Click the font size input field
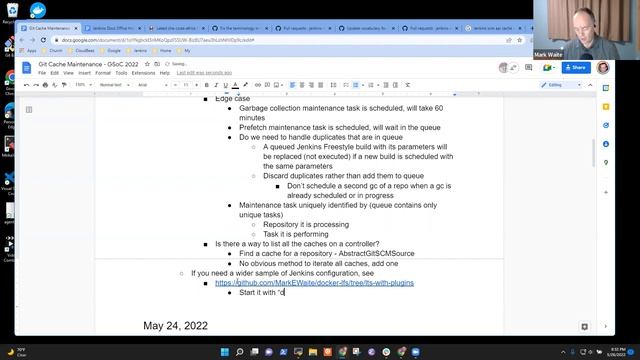The width and height of the screenshot is (640, 360). [186, 85]
